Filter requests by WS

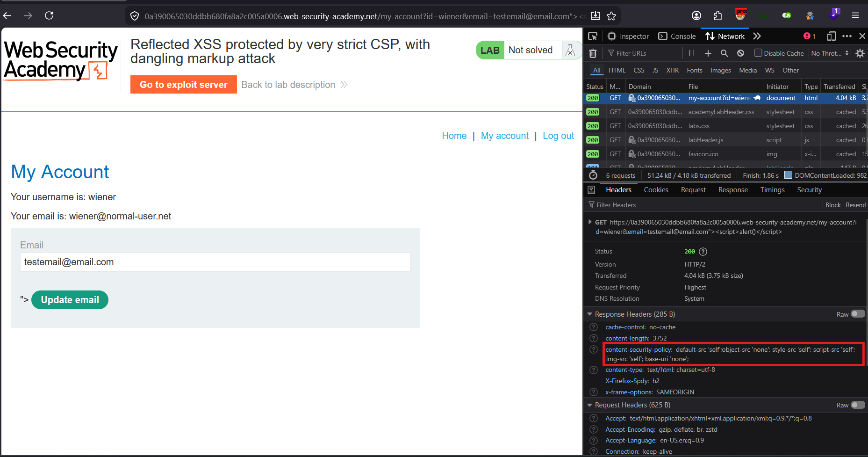coord(770,70)
